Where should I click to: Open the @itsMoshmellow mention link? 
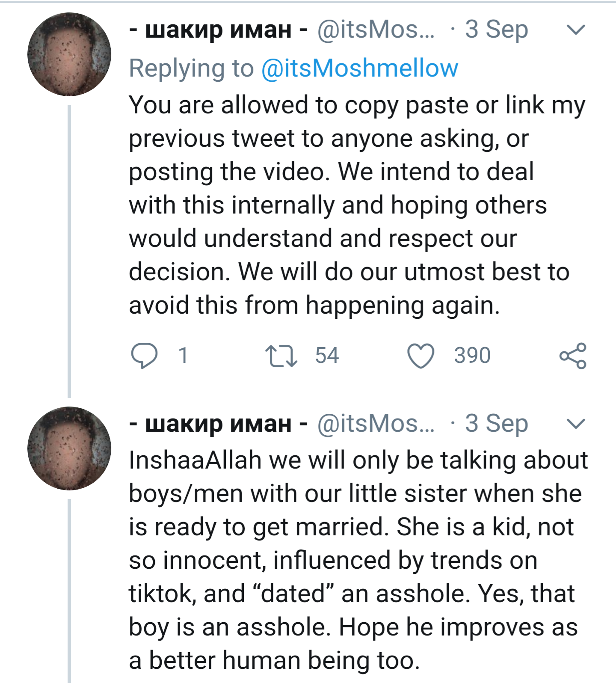tap(359, 68)
